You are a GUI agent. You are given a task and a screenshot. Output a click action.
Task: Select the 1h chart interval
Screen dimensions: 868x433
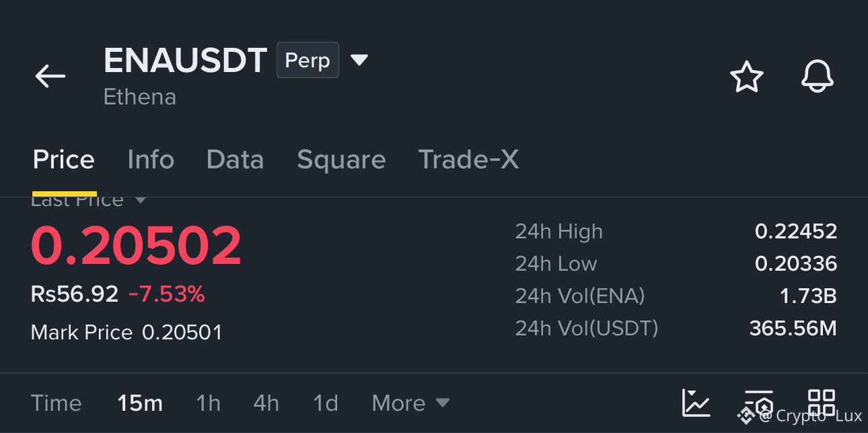coord(208,403)
